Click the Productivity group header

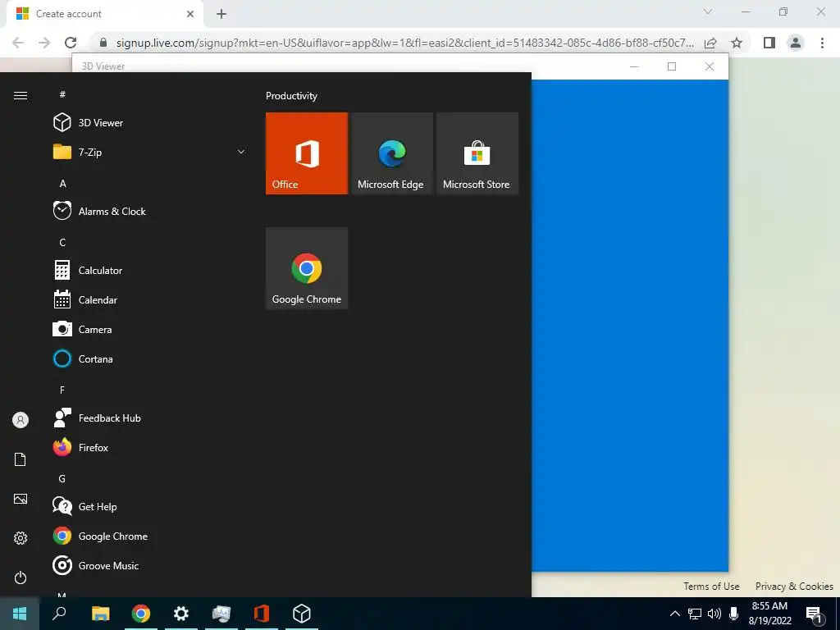[291, 96]
